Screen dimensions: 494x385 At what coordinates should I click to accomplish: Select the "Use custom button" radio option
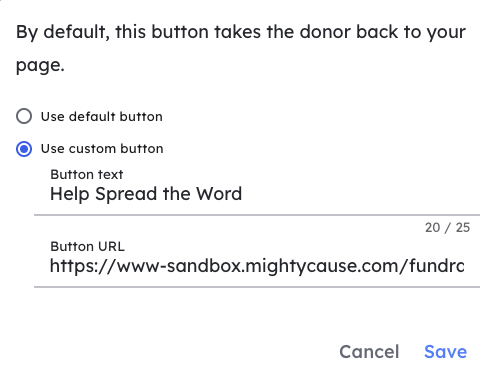coord(24,149)
